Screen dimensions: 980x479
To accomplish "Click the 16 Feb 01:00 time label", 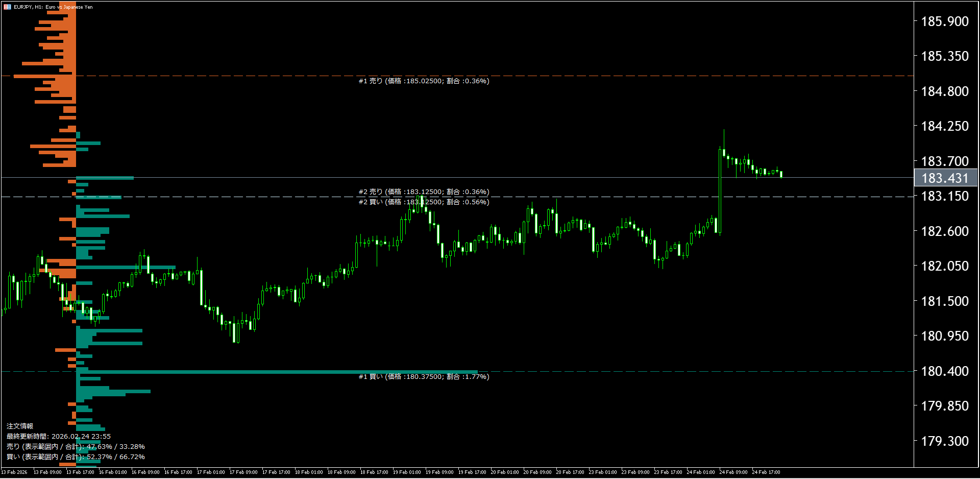I will [x=113, y=472].
